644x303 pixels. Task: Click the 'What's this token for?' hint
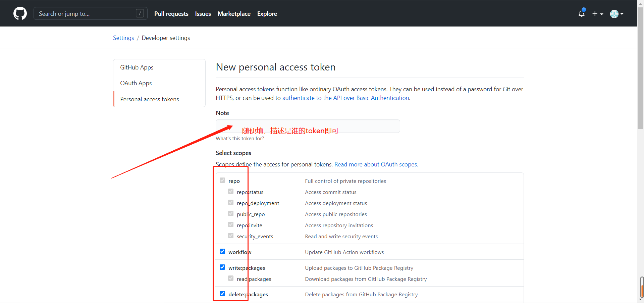240,139
